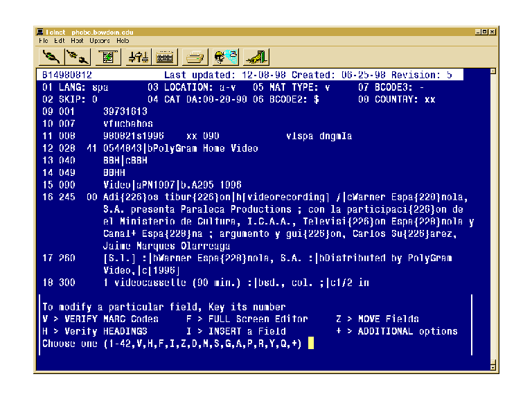Click the printer toolbar icon
Viewport: 532px width, 399px height.
[195, 57]
